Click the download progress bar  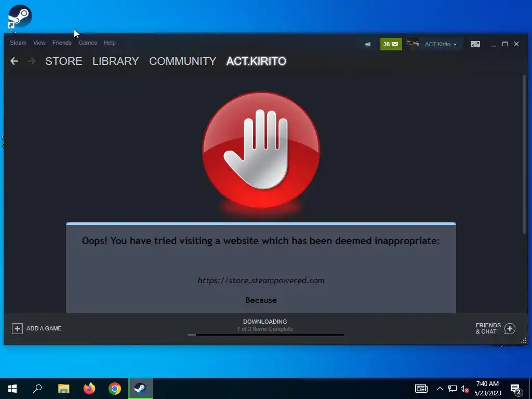265,335
